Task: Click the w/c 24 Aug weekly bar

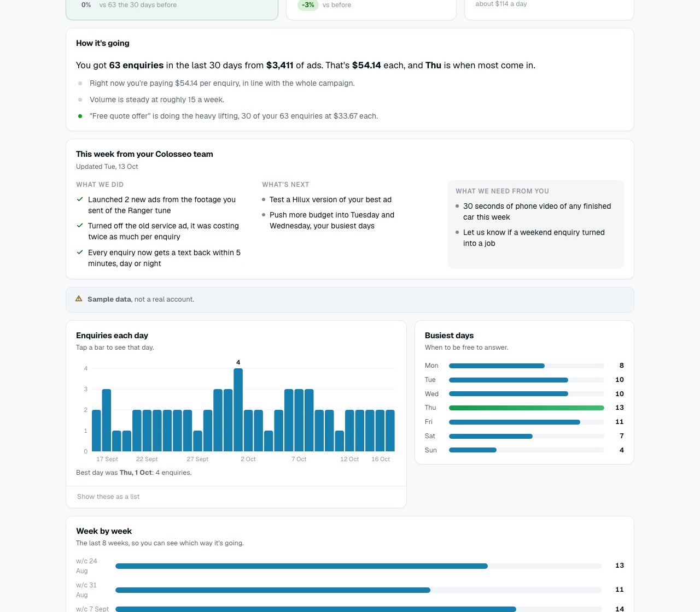Action: (301, 566)
